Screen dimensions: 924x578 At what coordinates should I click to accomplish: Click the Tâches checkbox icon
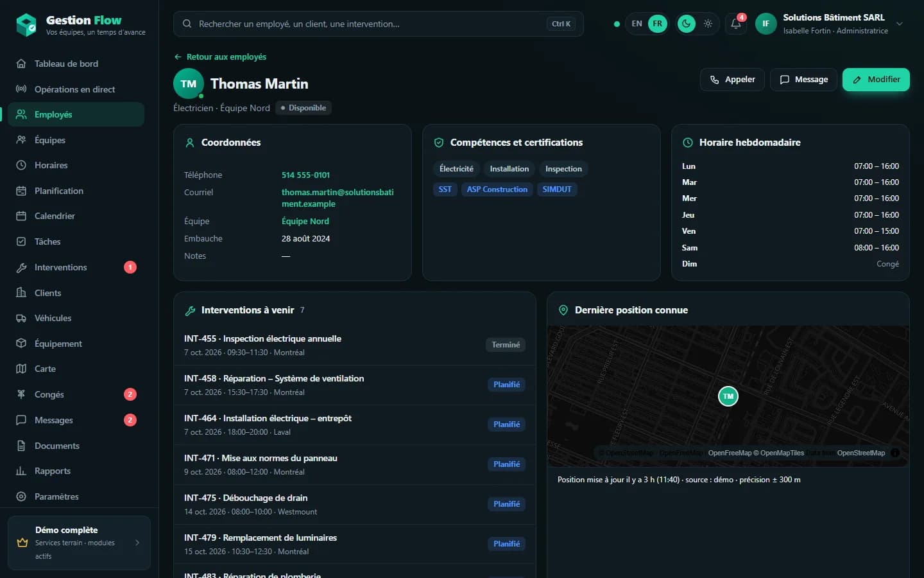pos(21,241)
